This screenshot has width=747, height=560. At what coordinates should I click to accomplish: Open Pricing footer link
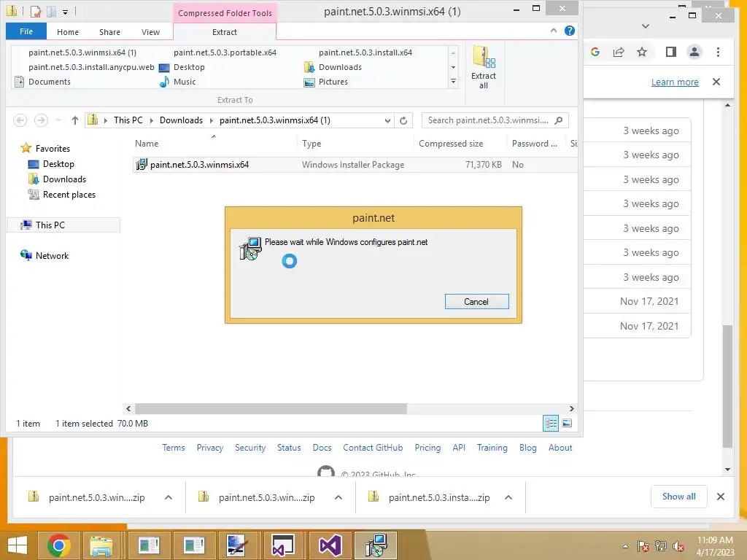tap(427, 448)
